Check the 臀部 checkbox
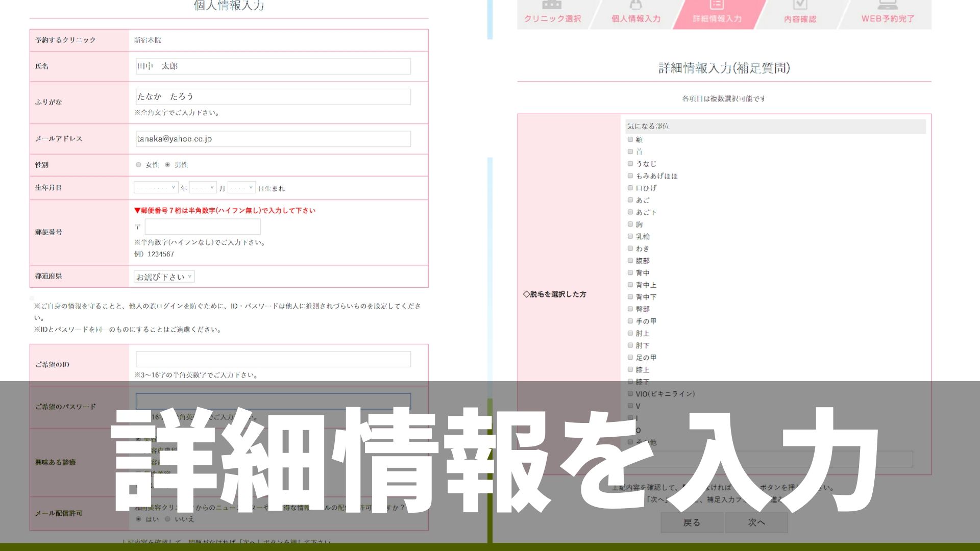The image size is (980, 551). pos(630,309)
